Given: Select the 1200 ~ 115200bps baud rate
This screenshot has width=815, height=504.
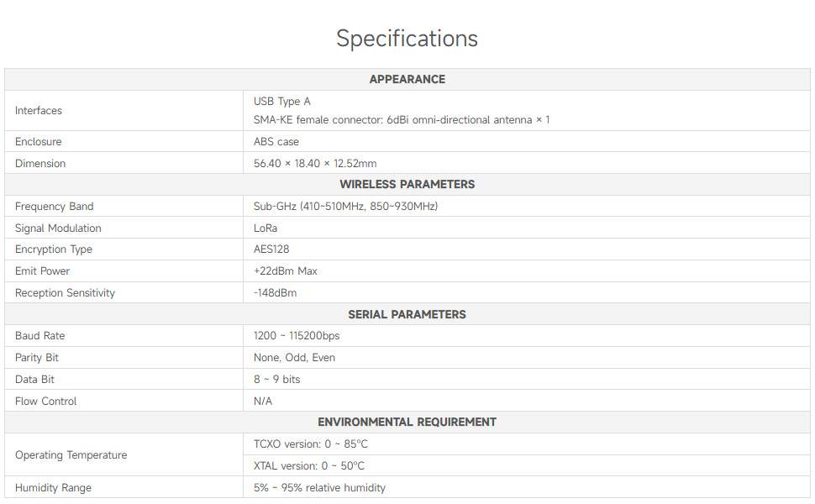Looking at the screenshot, I should pos(297,336).
